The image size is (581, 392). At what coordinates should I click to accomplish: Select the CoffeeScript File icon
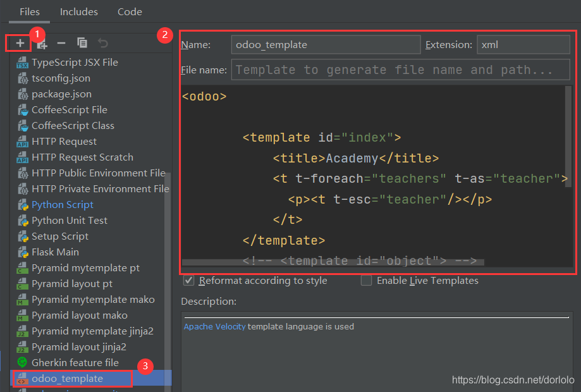(x=23, y=110)
